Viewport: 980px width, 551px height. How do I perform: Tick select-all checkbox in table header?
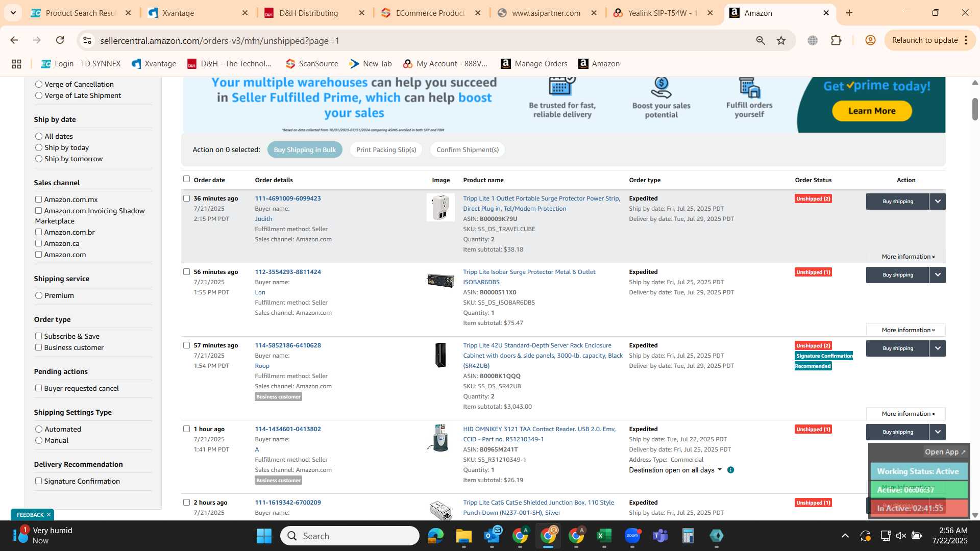point(186,179)
